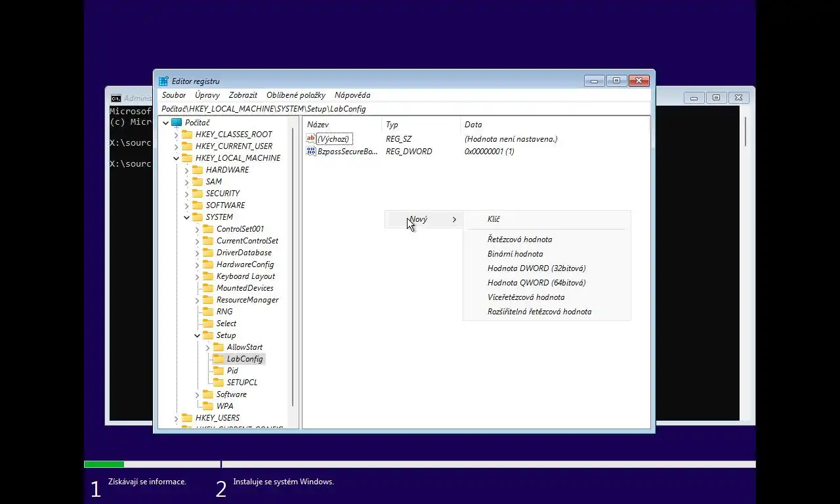Click the SAM folder icon

point(198,182)
